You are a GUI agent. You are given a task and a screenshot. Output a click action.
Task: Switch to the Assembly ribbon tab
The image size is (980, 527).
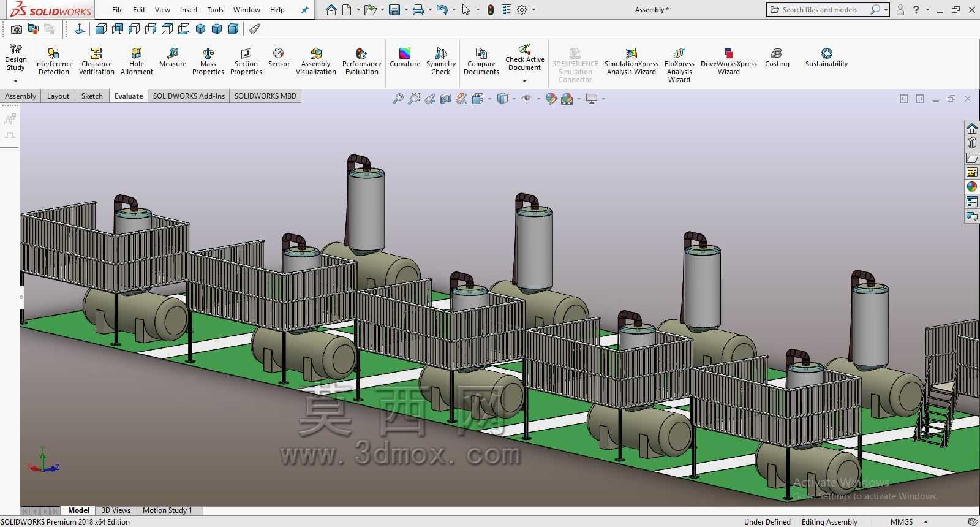(20, 96)
